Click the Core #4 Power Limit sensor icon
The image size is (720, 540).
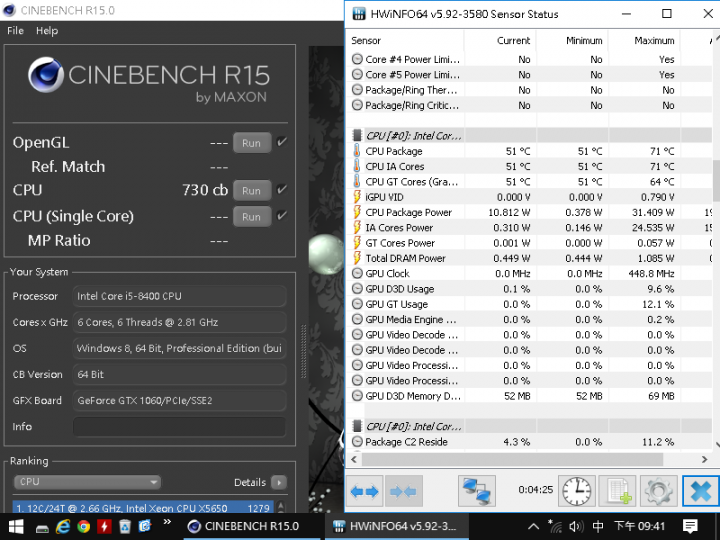tap(357, 59)
